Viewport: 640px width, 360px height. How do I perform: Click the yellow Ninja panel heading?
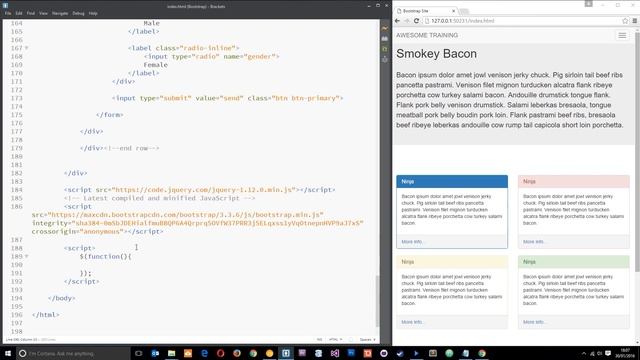452,262
